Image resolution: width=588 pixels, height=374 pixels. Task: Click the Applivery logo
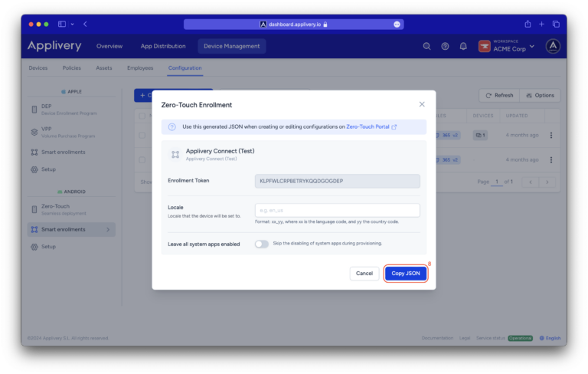(x=54, y=46)
